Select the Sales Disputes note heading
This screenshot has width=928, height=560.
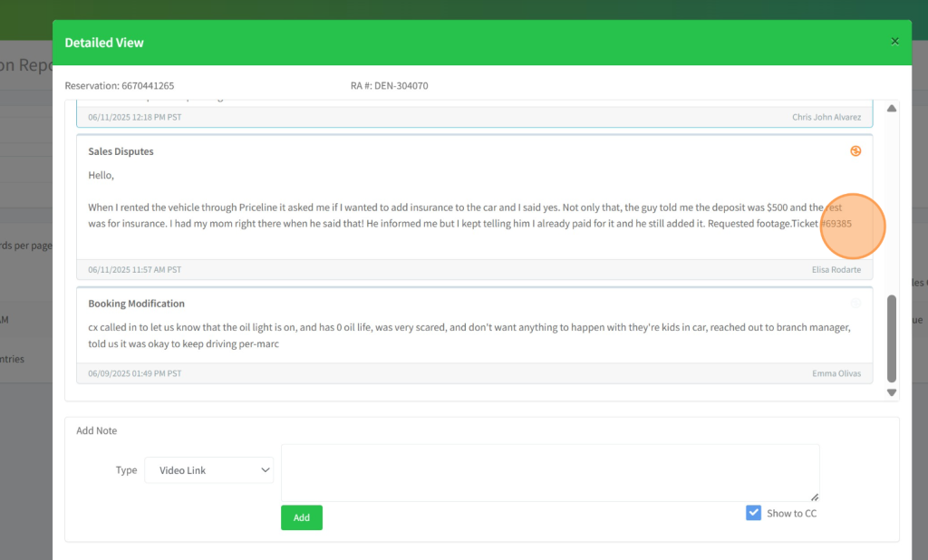point(121,152)
